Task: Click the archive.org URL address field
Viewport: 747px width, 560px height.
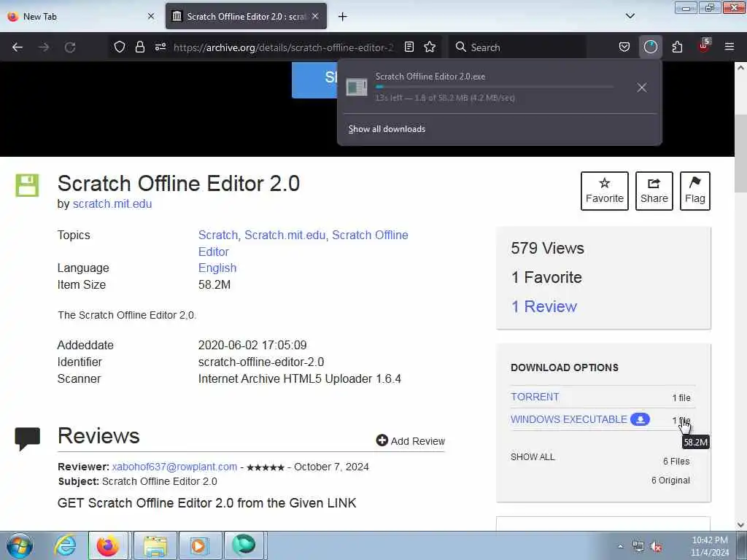Action: (284, 47)
